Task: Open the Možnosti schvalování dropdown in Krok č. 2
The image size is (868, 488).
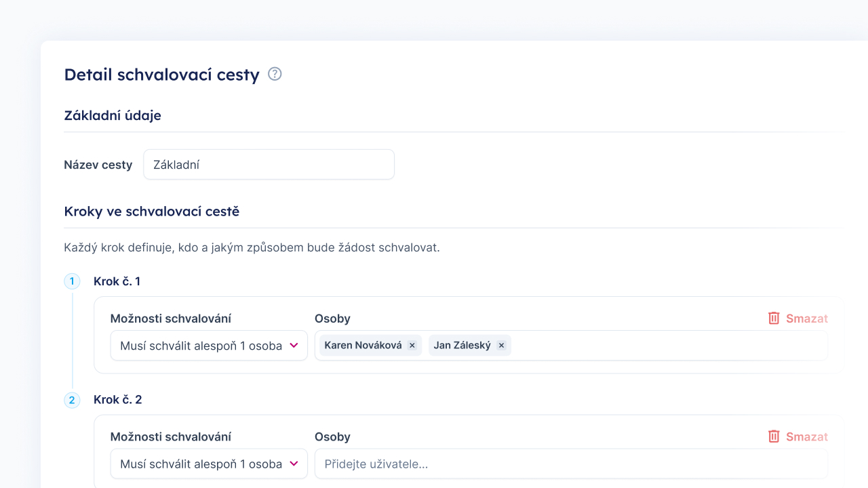Action: point(208,464)
